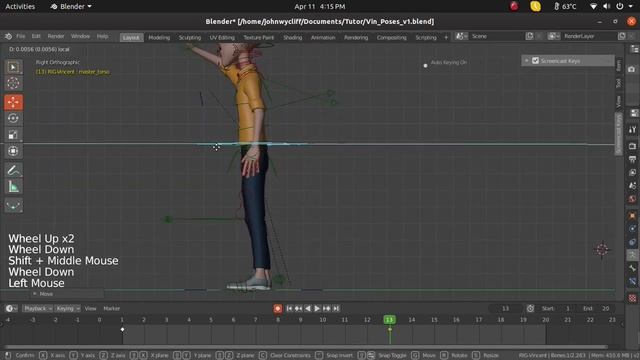Open the Keying dropdown
Image resolution: width=640 pixels, height=360 pixels.
(x=67, y=309)
